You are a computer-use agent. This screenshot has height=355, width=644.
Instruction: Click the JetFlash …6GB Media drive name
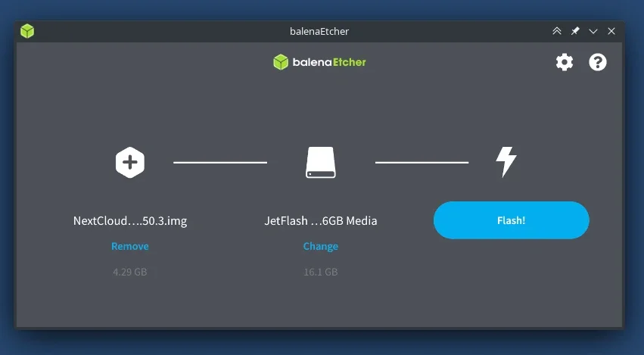(321, 221)
